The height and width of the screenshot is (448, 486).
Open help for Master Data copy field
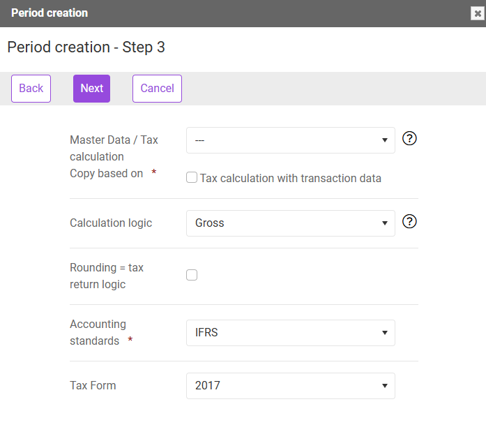coord(409,138)
